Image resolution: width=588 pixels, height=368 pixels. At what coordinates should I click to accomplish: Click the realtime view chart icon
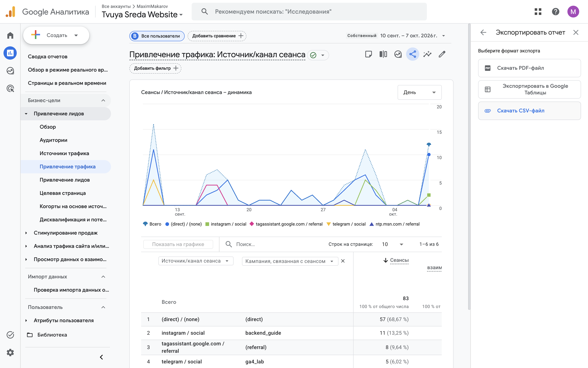(x=398, y=54)
